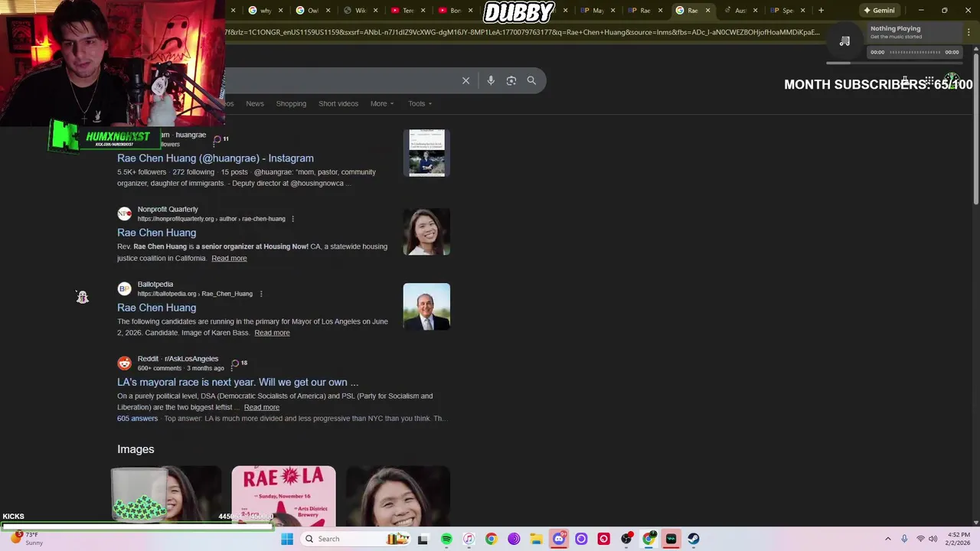This screenshot has width=980, height=551.
Task: Close the active 'Rae' Google tab
Action: [707, 11]
